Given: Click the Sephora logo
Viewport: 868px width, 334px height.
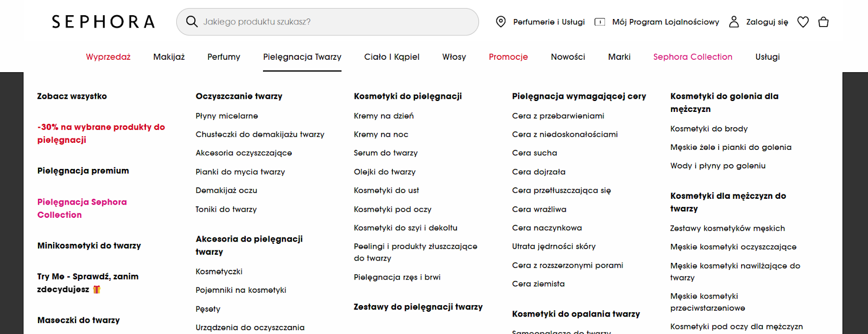Looking at the screenshot, I should [x=103, y=22].
